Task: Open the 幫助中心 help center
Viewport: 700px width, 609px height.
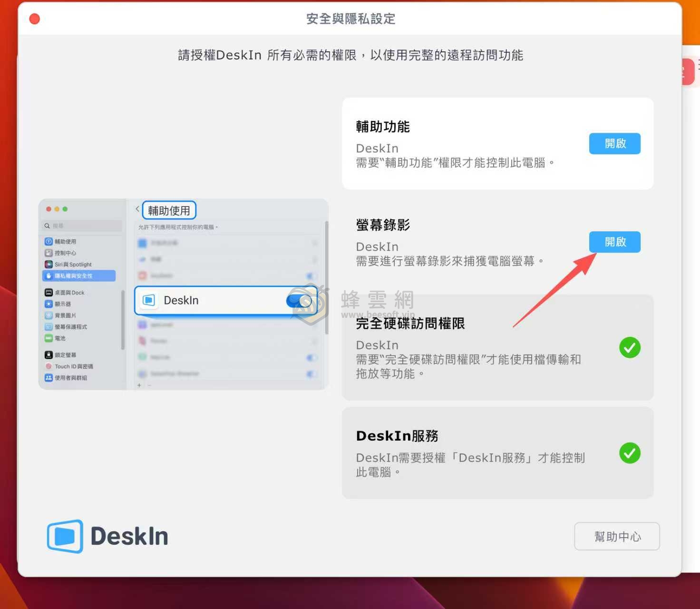Action: (x=617, y=536)
